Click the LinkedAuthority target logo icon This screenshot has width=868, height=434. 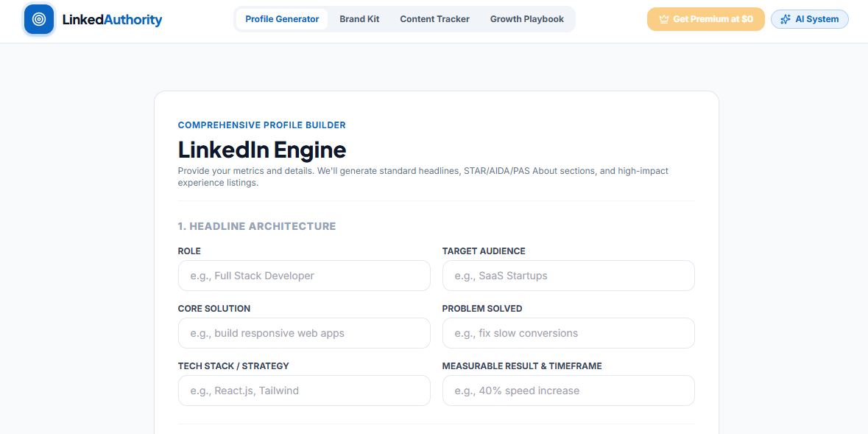(x=39, y=19)
